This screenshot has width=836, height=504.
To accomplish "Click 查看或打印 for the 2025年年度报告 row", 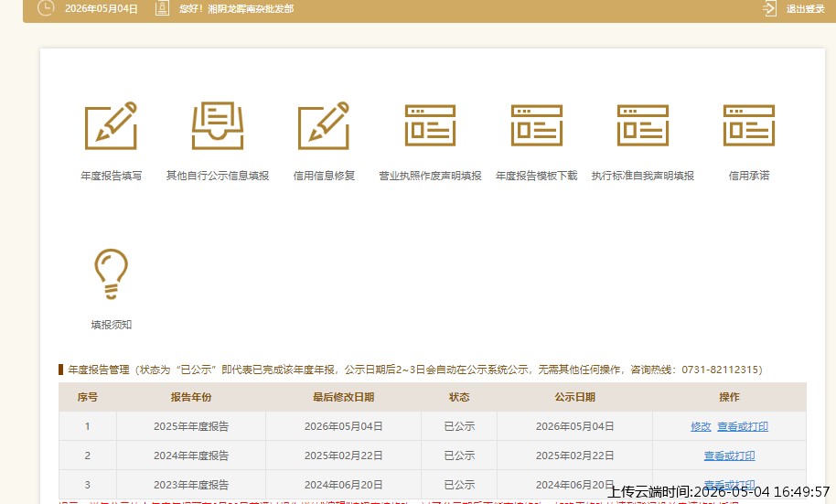I will point(743,426).
